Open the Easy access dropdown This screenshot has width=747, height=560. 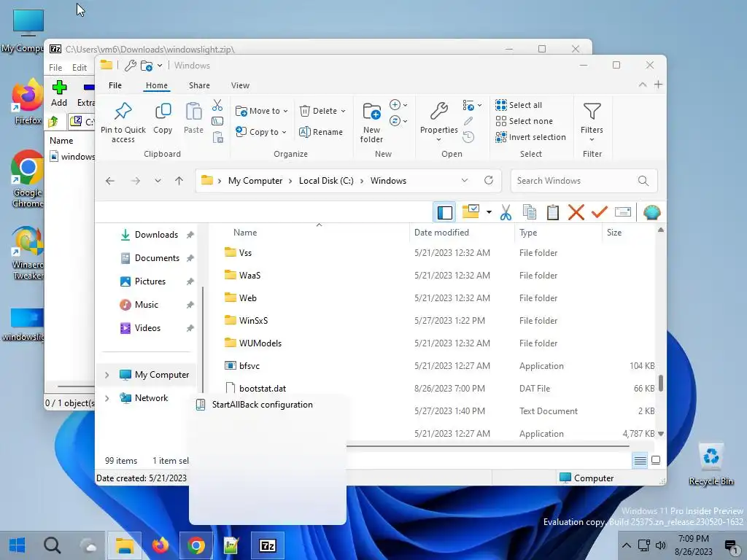click(398, 121)
